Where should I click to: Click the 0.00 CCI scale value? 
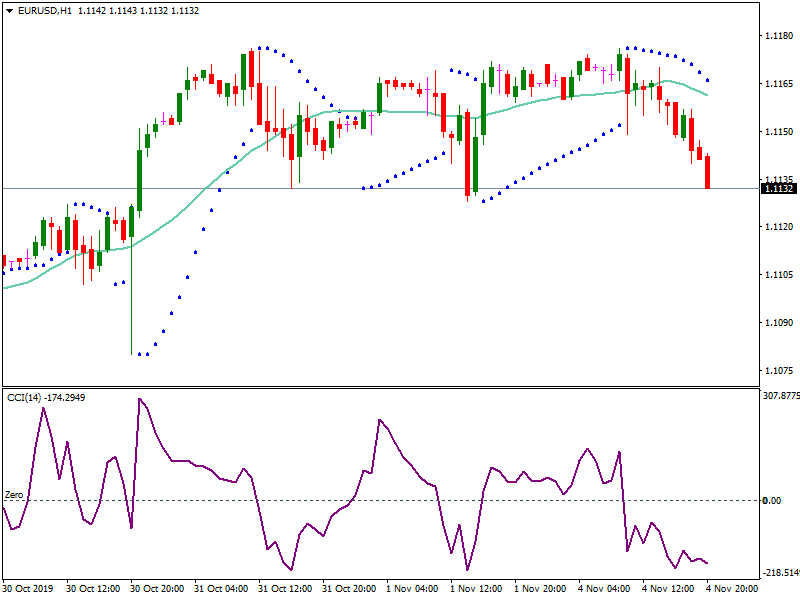[x=772, y=501]
